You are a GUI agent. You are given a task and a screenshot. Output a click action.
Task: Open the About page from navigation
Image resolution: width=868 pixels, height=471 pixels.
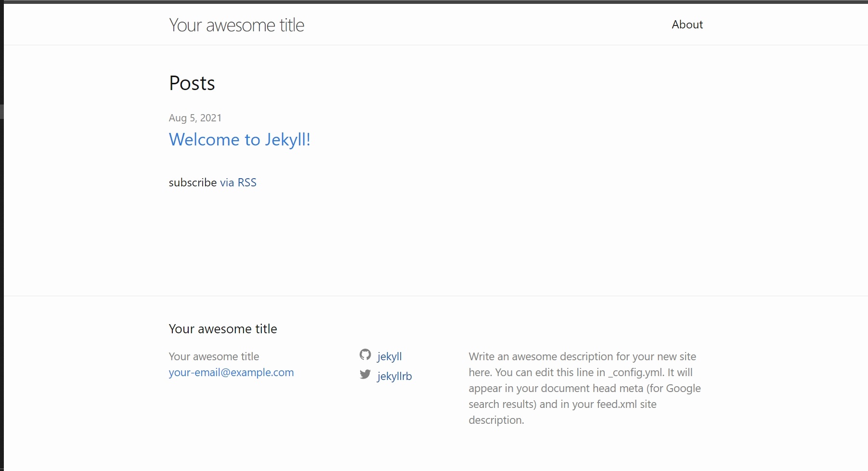pyautogui.click(x=687, y=25)
